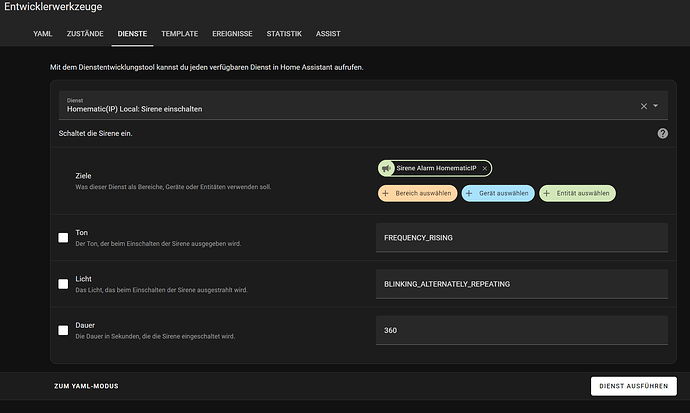Click plus icon on Gerät auswählen
Image resolution: width=690 pixels, height=413 pixels.
pyautogui.click(x=469, y=193)
